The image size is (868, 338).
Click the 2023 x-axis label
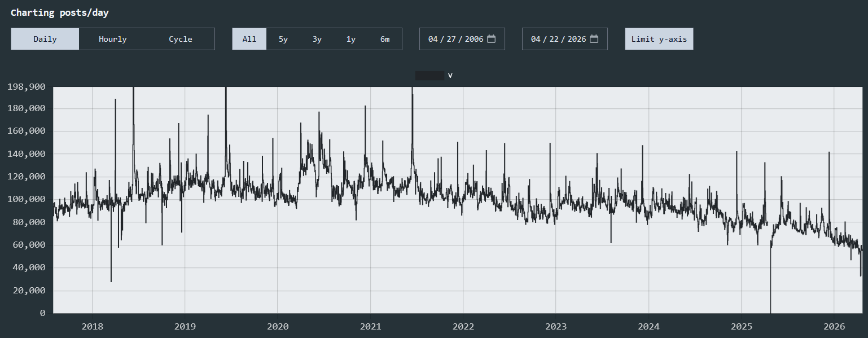pos(555,326)
